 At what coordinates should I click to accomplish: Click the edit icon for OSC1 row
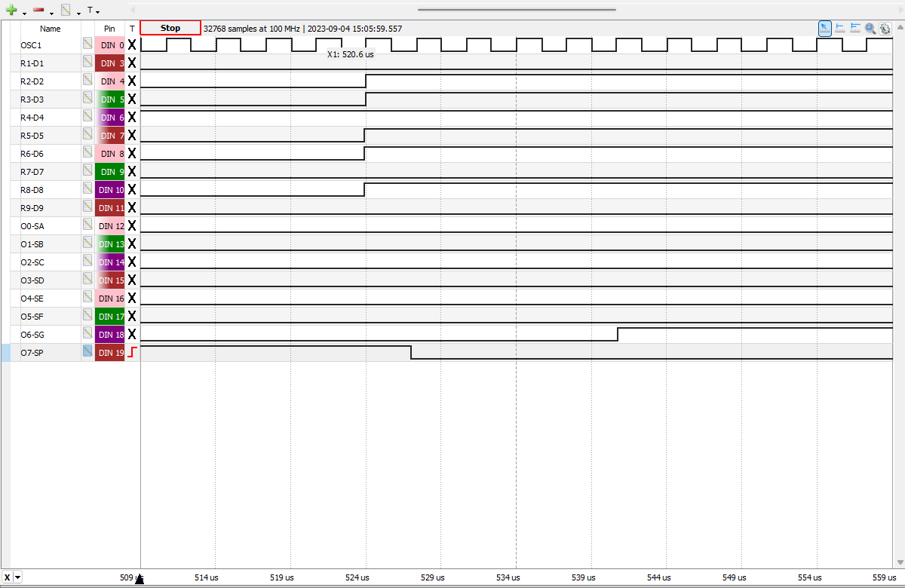tap(87, 44)
